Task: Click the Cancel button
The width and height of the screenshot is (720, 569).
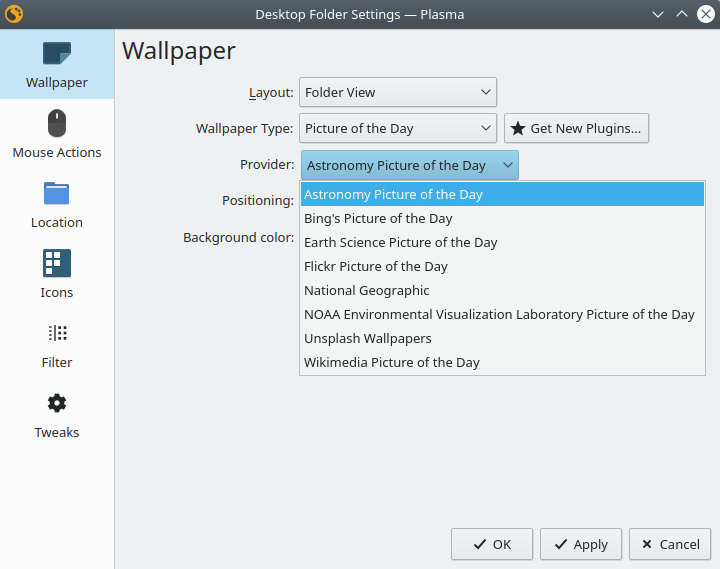Action: coord(670,544)
